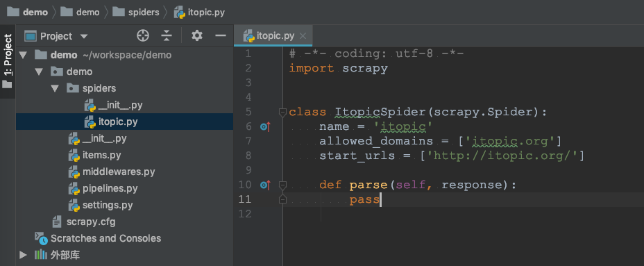This screenshot has height=266, width=644.
Task: Click the demo breadcrumb root in navigation bar
Action: 28,12
